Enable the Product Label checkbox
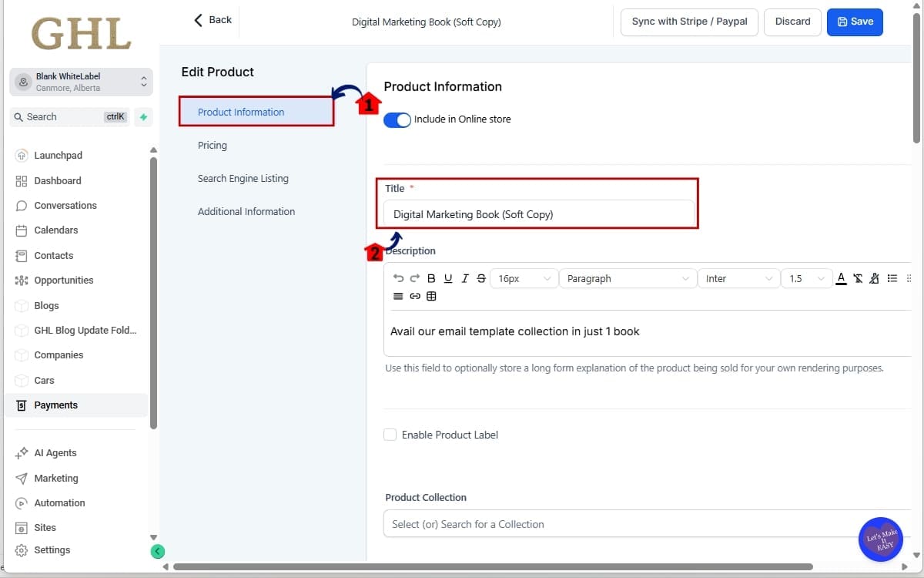This screenshot has width=924, height=578. pos(390,435)
